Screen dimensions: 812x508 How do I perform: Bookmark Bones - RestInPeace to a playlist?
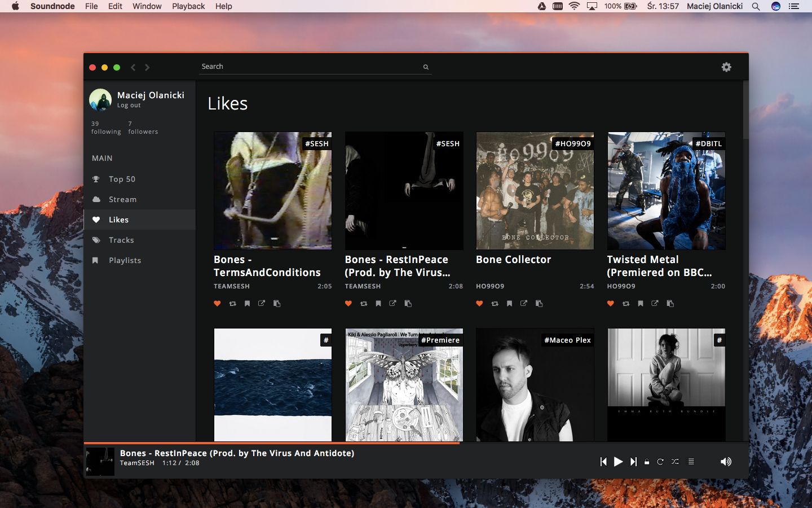378,304
